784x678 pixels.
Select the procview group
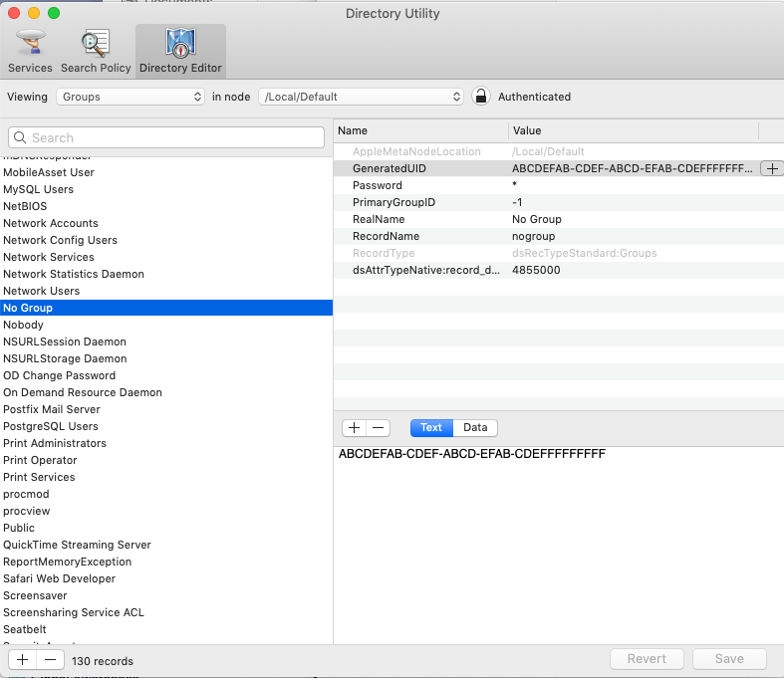tap(166, 511)
